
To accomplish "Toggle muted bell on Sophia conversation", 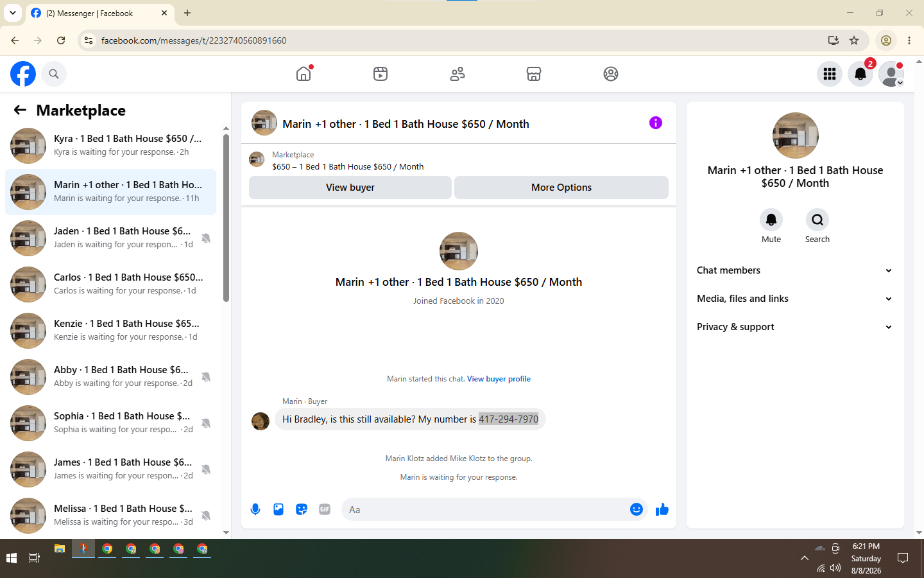I will (206, 423).
